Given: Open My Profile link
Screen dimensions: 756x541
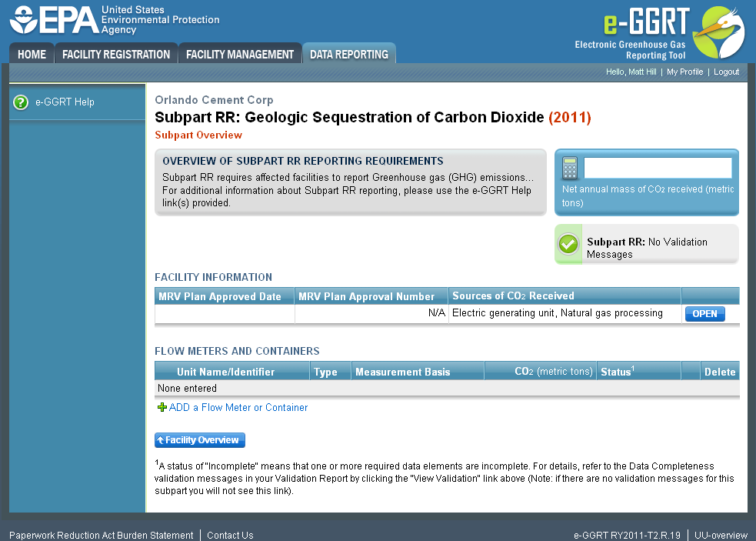Looking at the screenshot, I should pyautogui.click(x=684, y=72).
